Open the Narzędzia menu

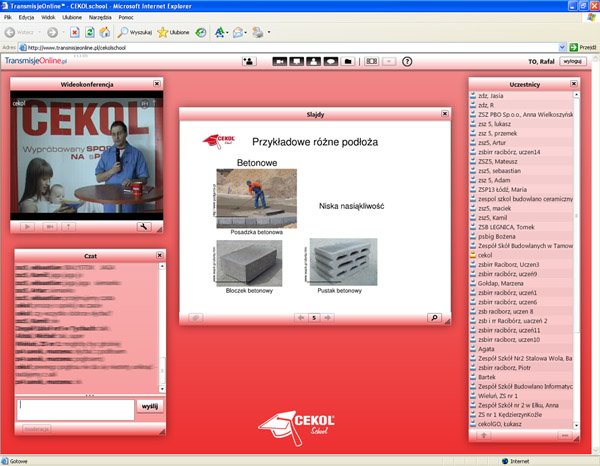point(100,17)
